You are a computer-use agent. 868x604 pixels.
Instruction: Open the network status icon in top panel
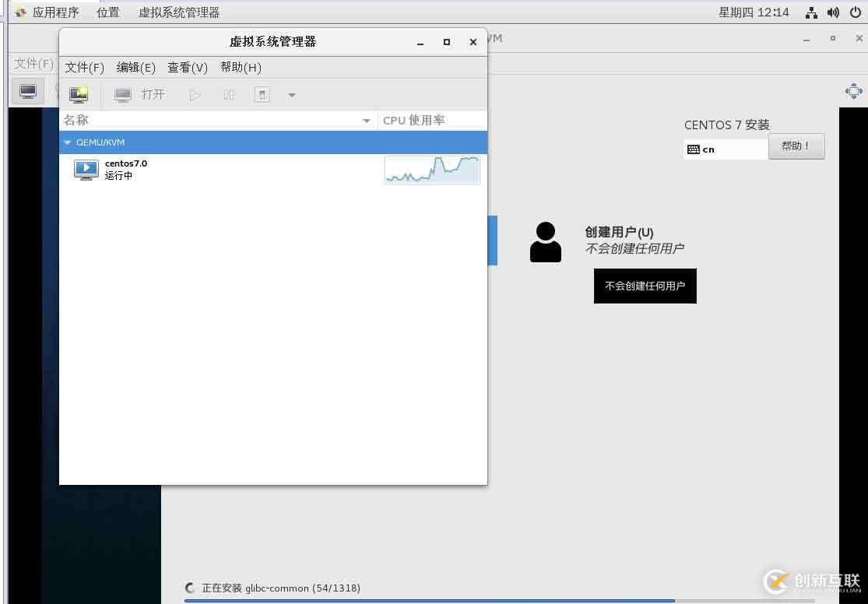click(x=811, y=12)
